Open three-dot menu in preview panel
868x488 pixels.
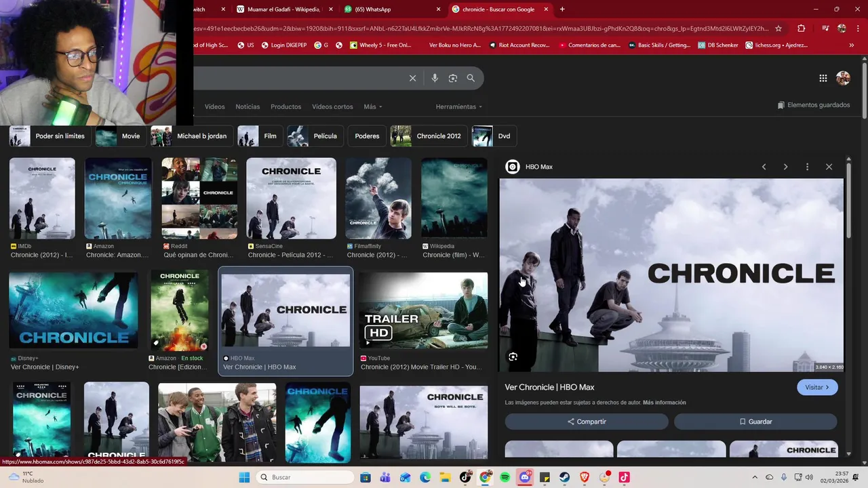807,167
